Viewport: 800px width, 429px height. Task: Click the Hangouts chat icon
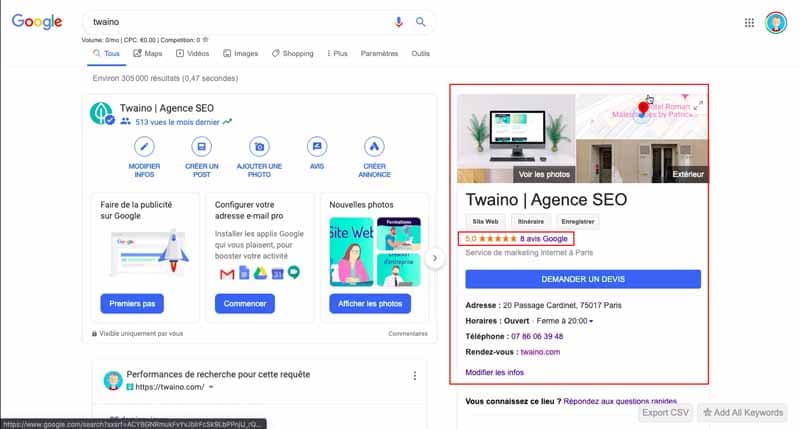click(294, 273)
